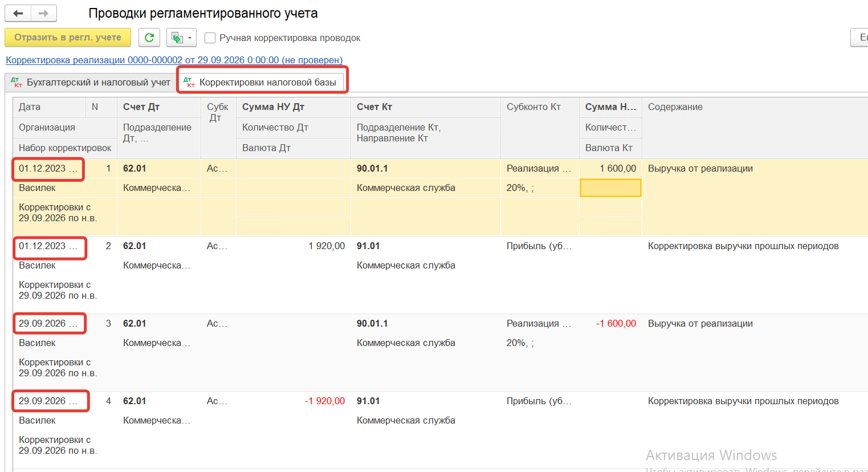Click Коммерческая служба Кт department in row 3
868x472 pixels.
click(406, 343)
